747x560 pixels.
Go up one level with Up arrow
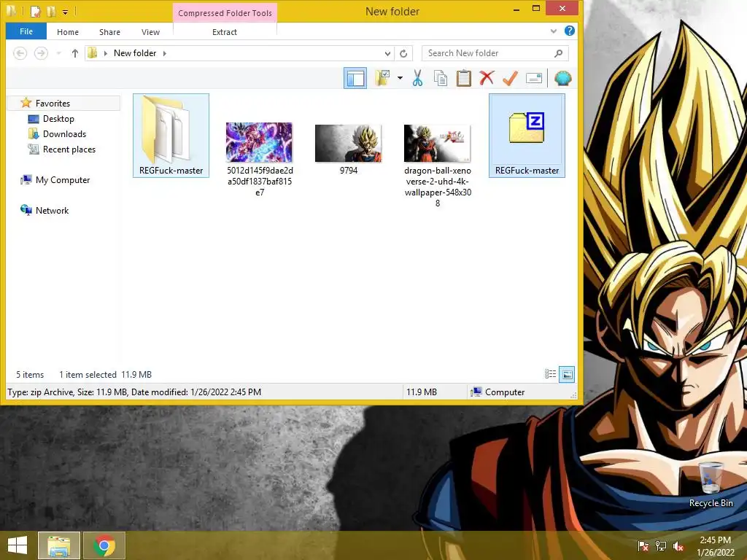tap(75, 53)
